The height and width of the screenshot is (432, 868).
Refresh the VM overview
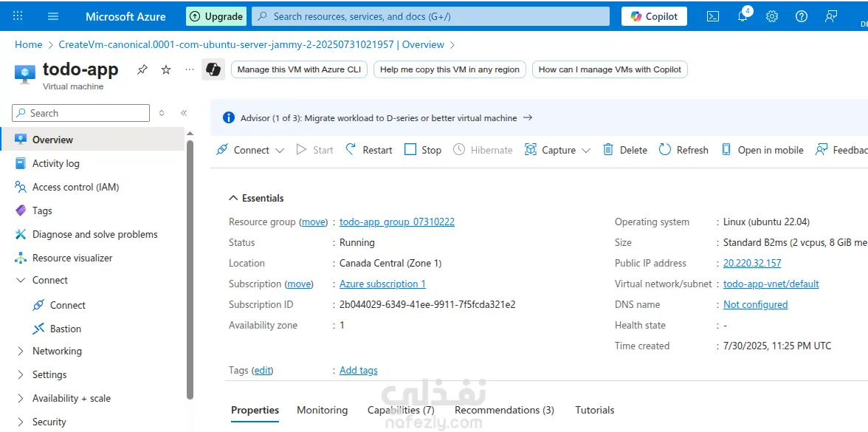pos(683,150)
